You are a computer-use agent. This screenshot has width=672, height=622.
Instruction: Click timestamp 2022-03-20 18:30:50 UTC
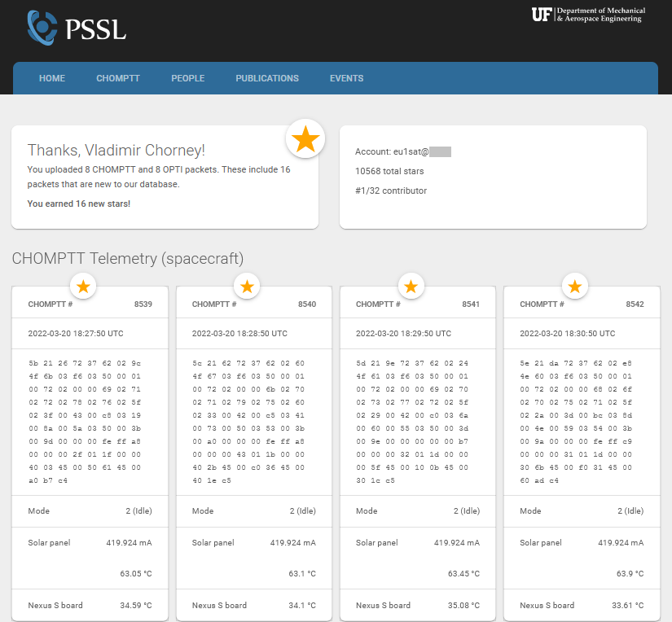click(x=568, y=333)
